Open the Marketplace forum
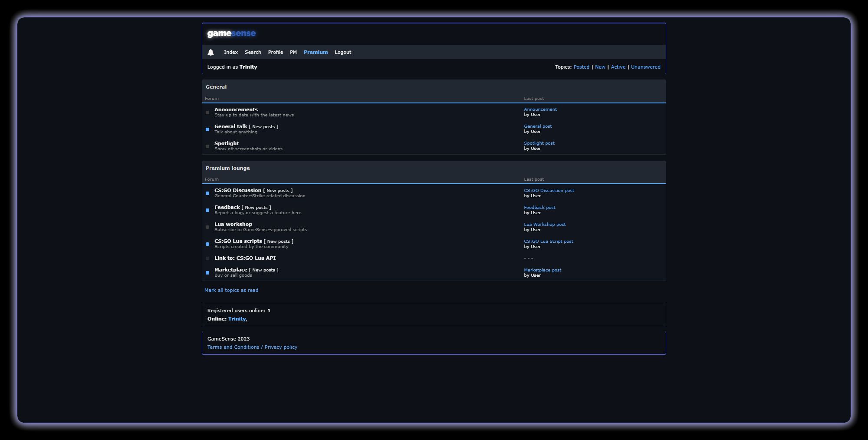The height and width of the screenshot is (440, 868). pyautogui.click(x=230, y=270)
